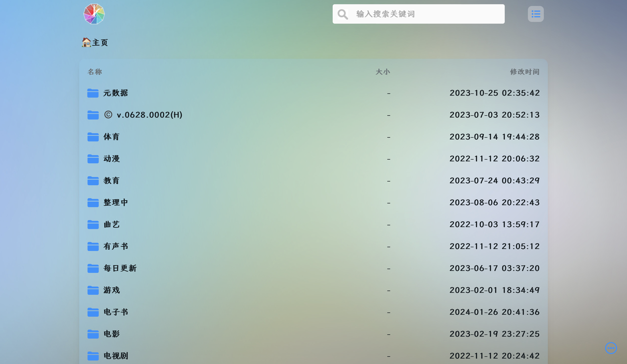Image resolution: width=627 pixels, height=364 pixels.
Task: Open the 教育 folder name
Action: (x=112, y=181)
